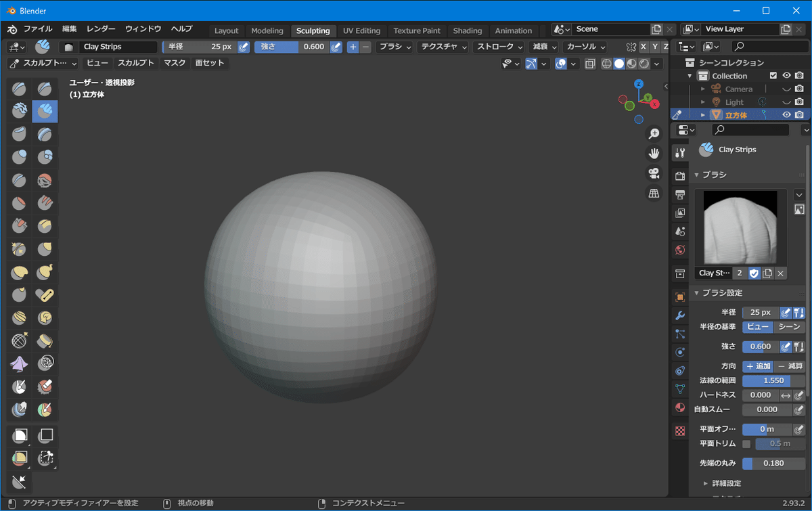
Task: Toggle the brush fake user shield
Action: pyautogui.click(x=754, y=273)
